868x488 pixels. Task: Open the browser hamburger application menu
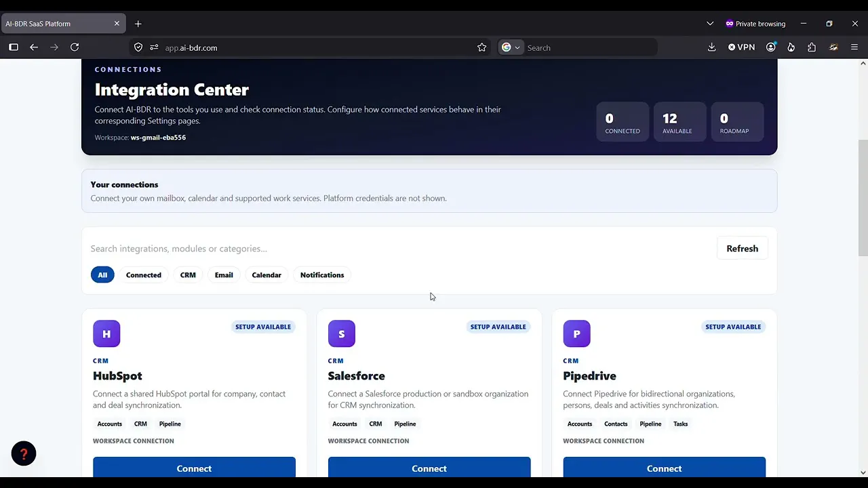[x=854, y=47]
